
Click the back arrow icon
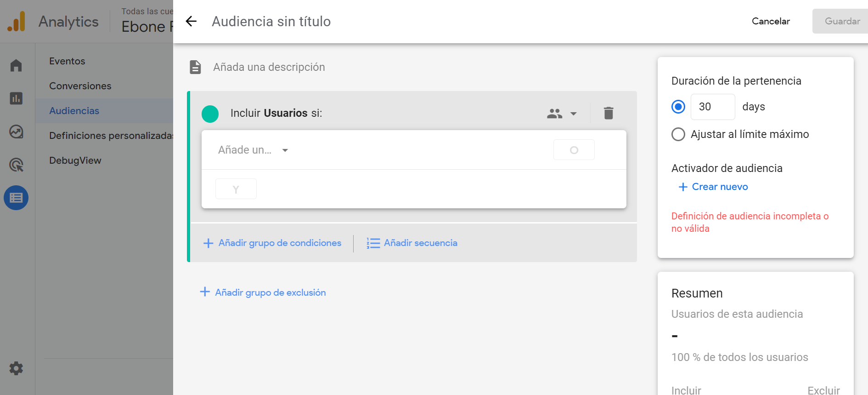tap(191, 21)
